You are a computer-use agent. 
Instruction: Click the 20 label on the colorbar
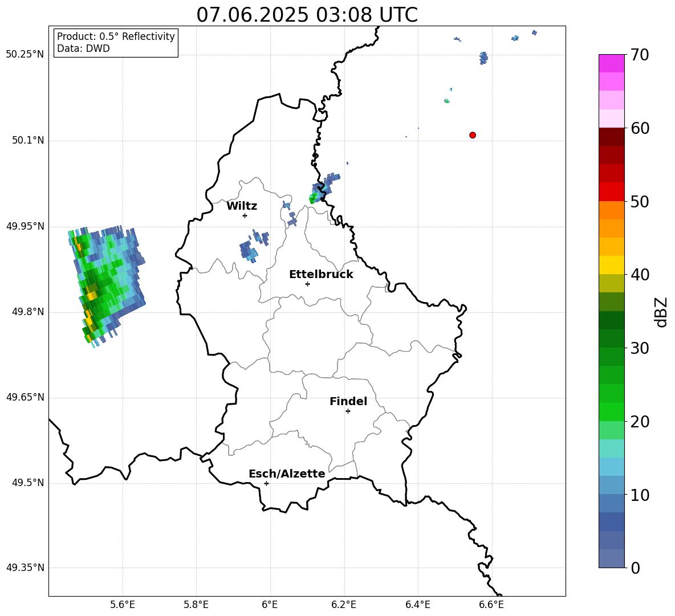click(639, 422)
